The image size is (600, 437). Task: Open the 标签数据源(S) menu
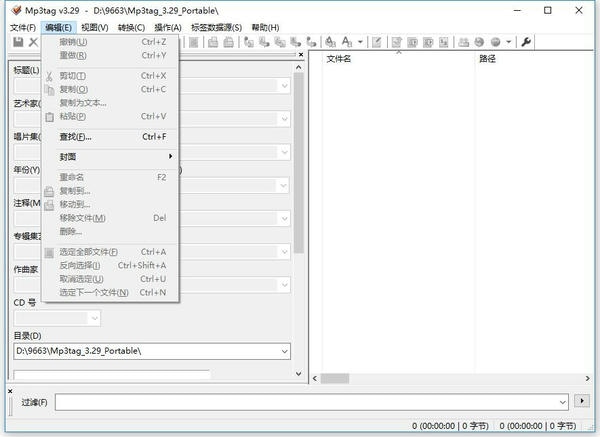coord(217,28)
